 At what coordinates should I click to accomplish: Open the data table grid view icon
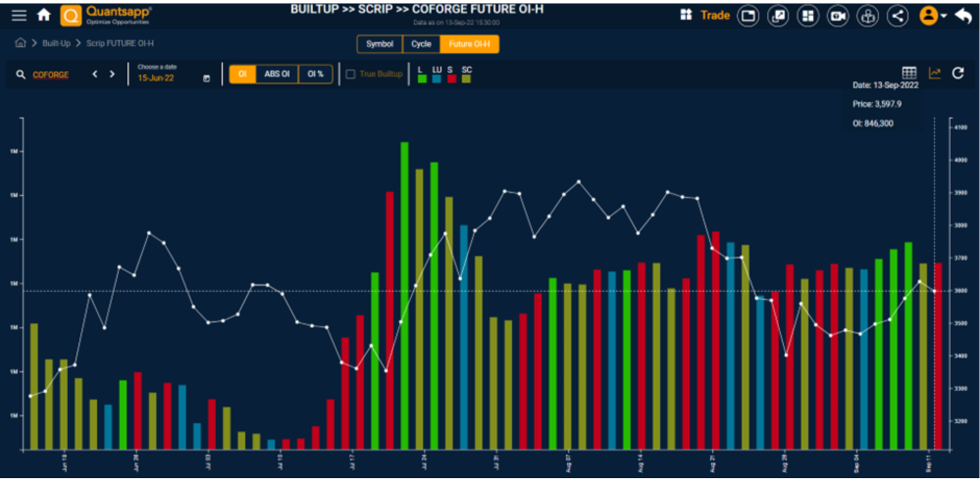point(909,73)
